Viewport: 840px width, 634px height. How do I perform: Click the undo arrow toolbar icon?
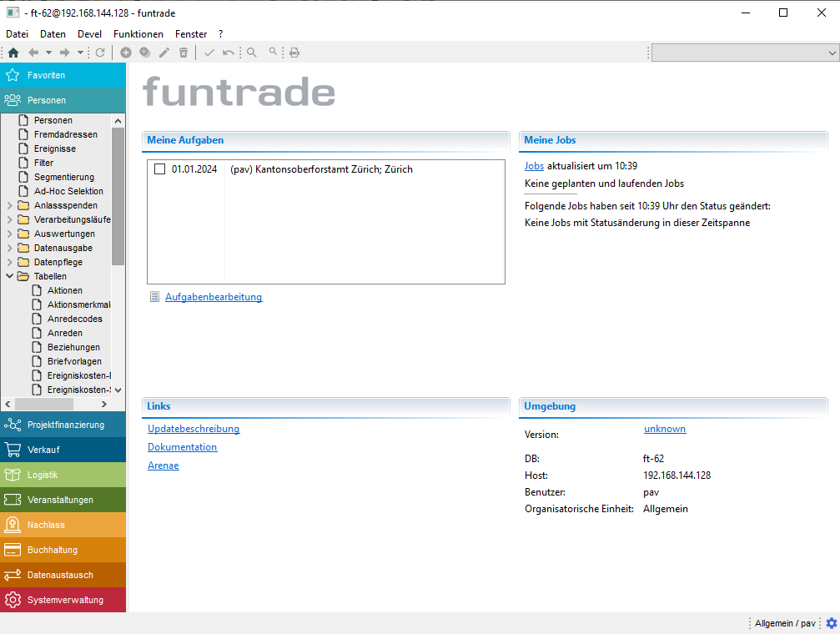229,53
